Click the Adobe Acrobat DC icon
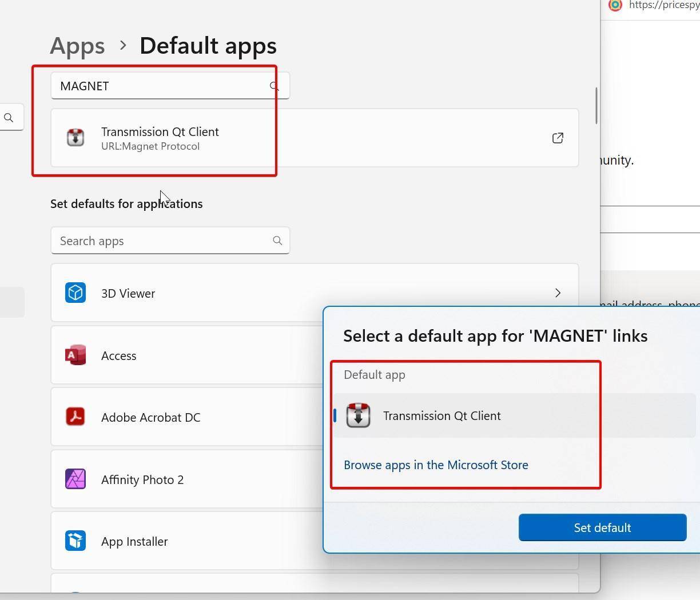 (75, 417)
